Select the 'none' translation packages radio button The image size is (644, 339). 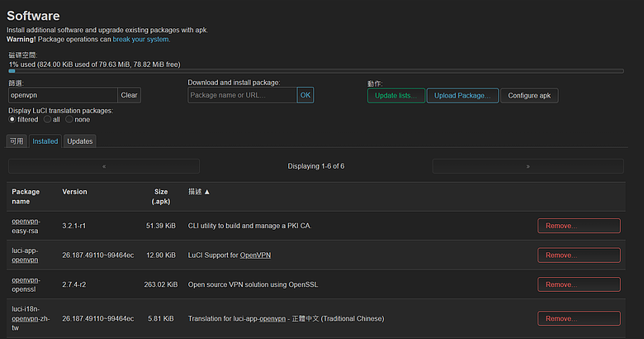click(69, 119)
